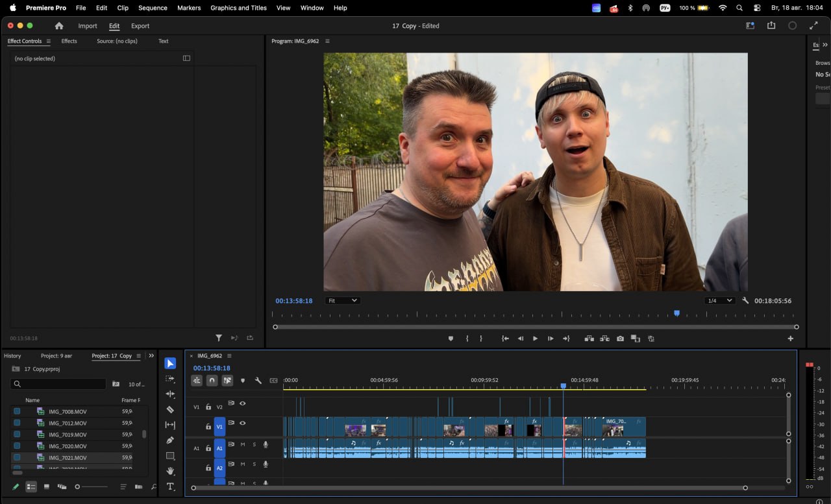Click Mark In button in Program Monitor
831x504 pixels.
tap(467, 339)
